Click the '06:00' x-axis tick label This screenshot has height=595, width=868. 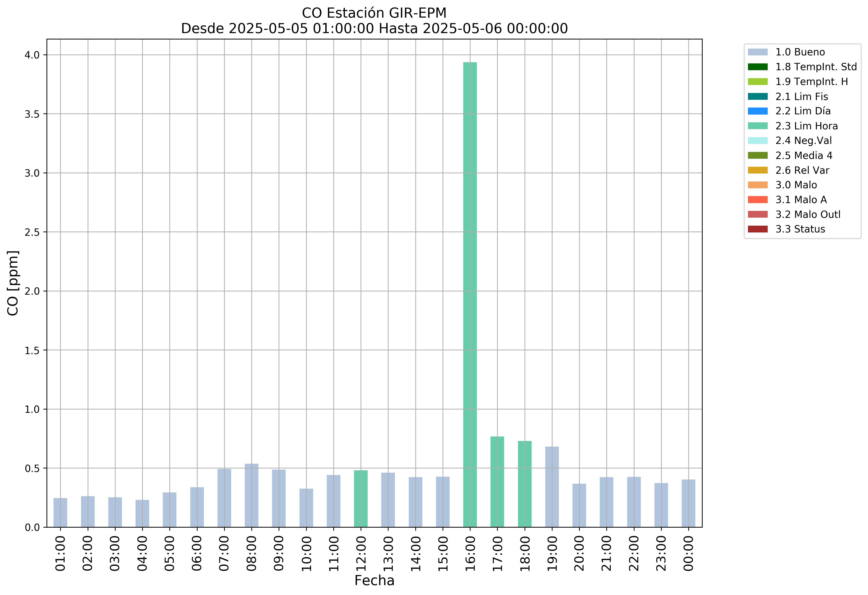(197, 554)
